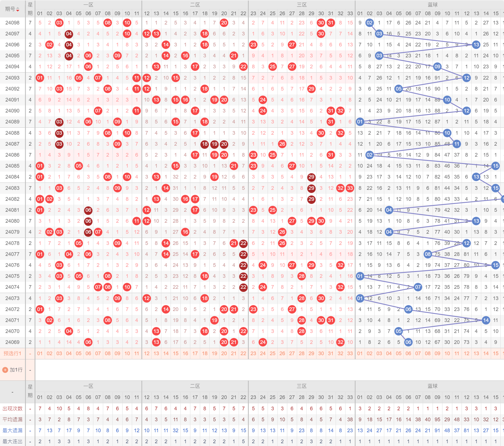Pick red 33 in the 预选行1 row
The width and height of the screenshot is (504, 446).
[x=350, y=353]
